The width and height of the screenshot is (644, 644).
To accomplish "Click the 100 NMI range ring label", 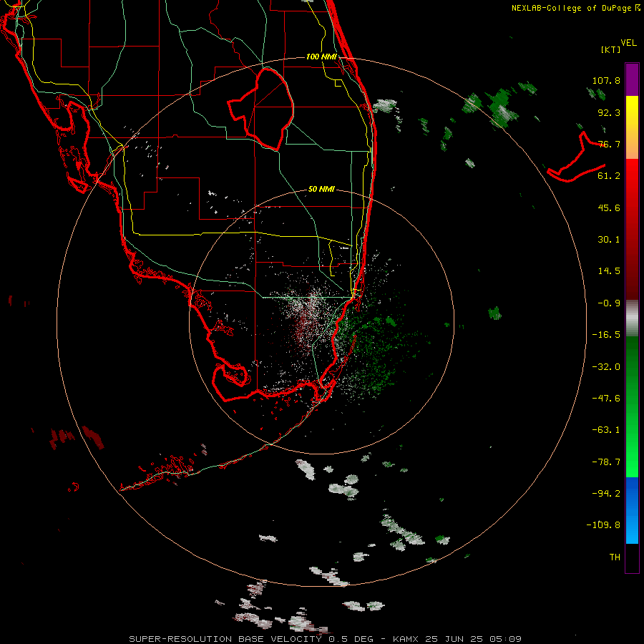I will [x=321, y=57].
